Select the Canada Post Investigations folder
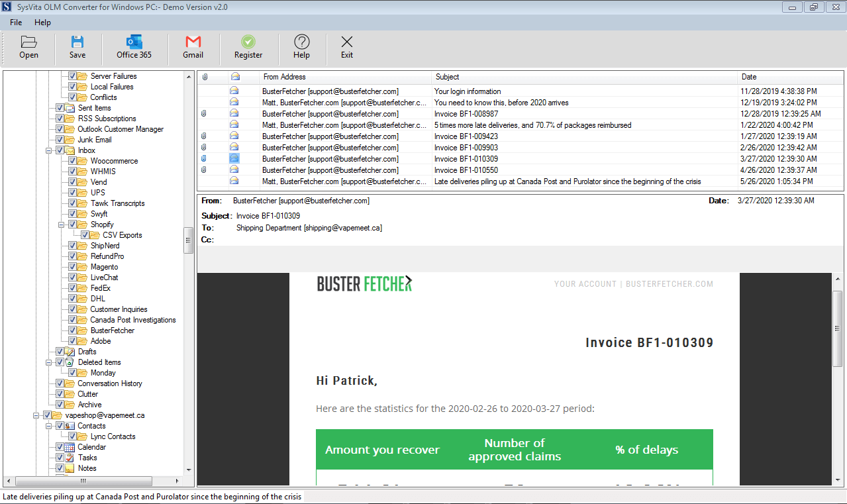 (x=133, y=320)
